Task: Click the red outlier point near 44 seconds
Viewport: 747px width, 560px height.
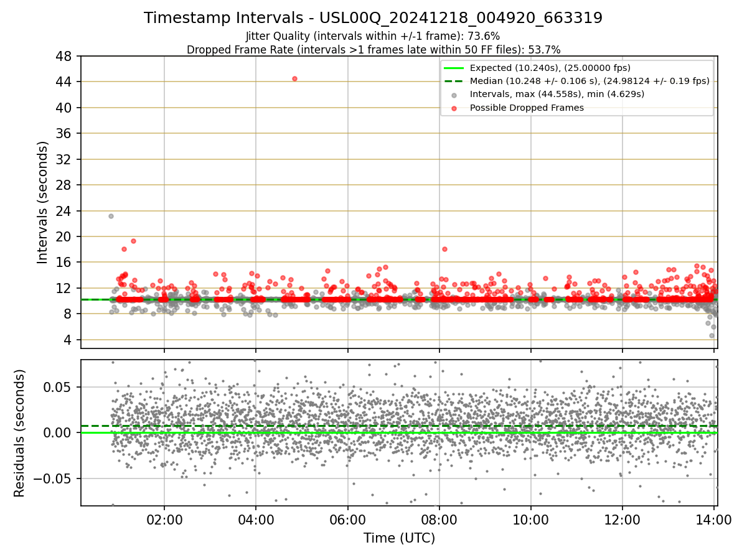Action: click(x=294, y=78)
